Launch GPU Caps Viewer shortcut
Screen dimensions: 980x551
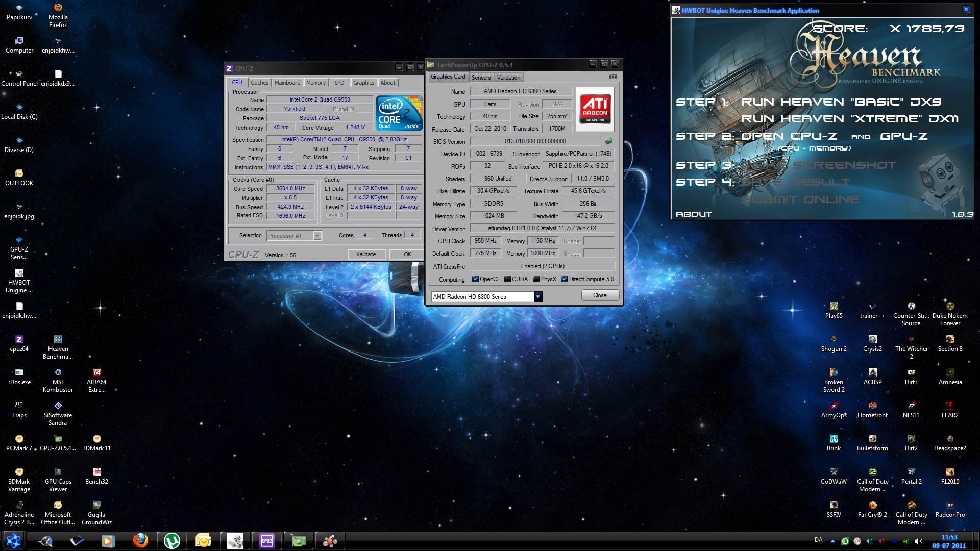[x=58, y=480]
